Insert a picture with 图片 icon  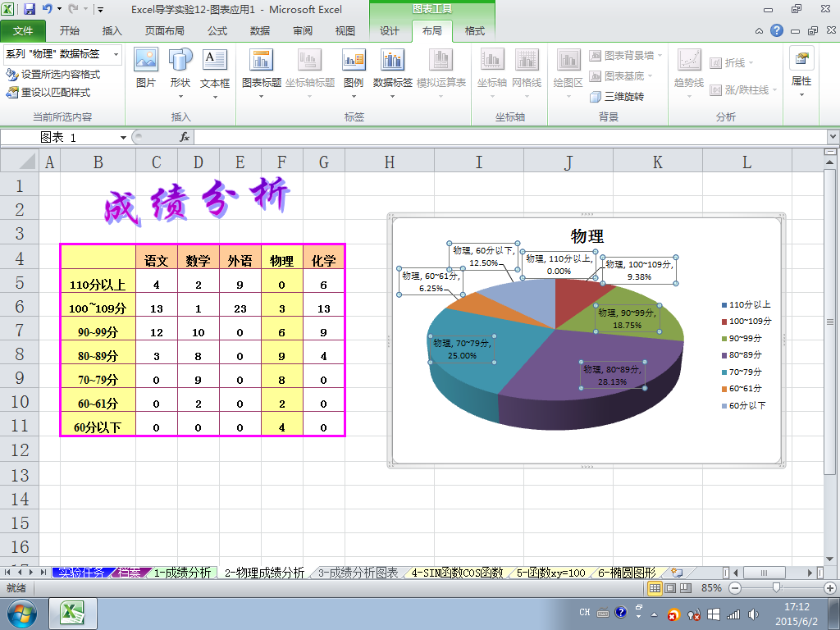click(x=146, y=68)
